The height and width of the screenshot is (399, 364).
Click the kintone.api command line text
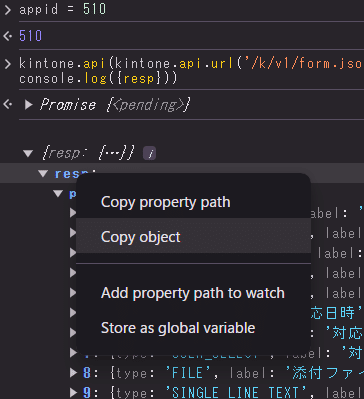tap(191, 63)
